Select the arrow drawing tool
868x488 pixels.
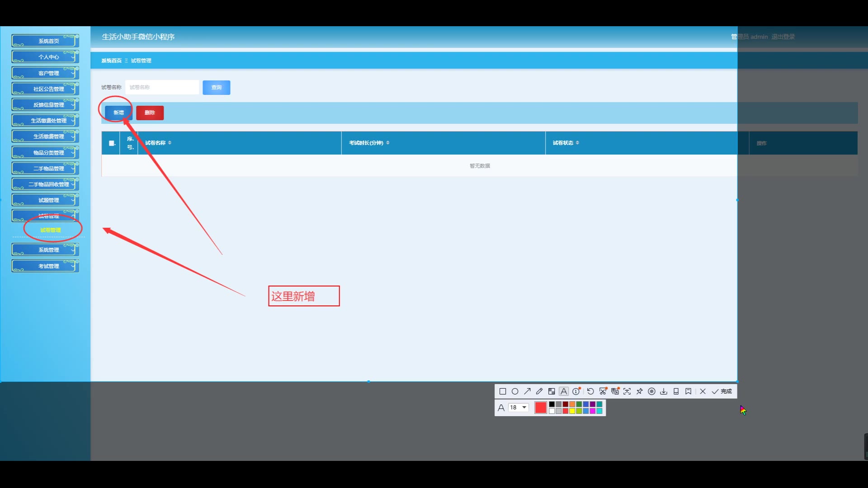[527, 391]
